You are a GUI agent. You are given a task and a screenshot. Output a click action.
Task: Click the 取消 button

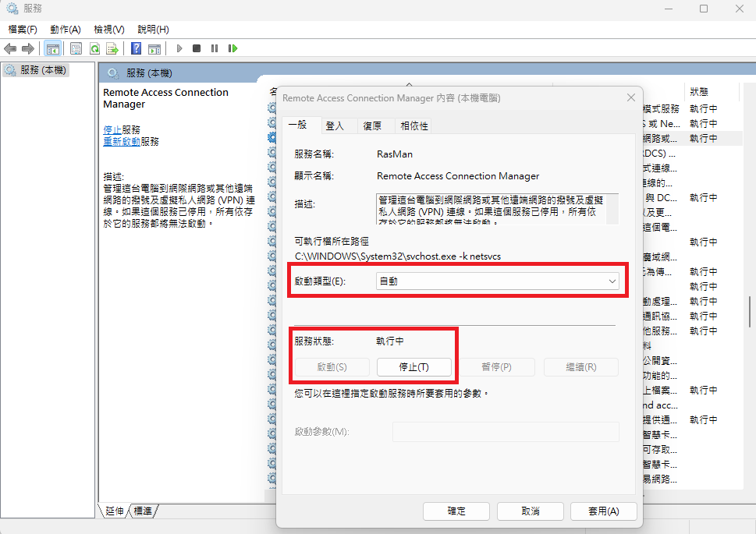coord(531,511)
